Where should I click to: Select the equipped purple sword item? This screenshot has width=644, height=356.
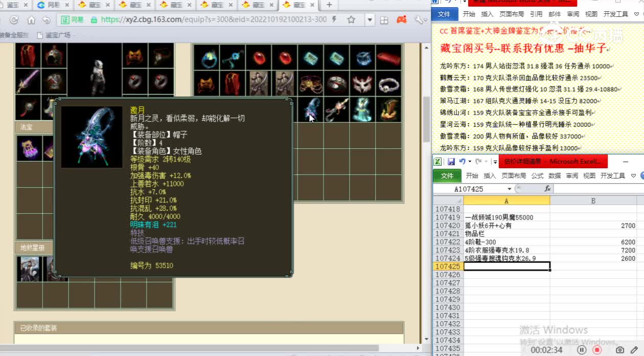pos(28,81)
